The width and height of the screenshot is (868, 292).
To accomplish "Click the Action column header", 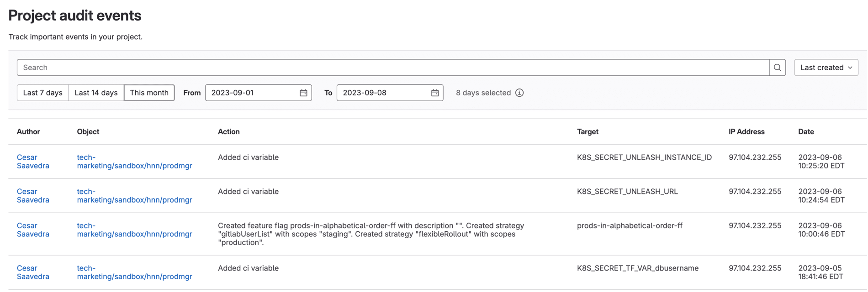I will click(229, 131).
